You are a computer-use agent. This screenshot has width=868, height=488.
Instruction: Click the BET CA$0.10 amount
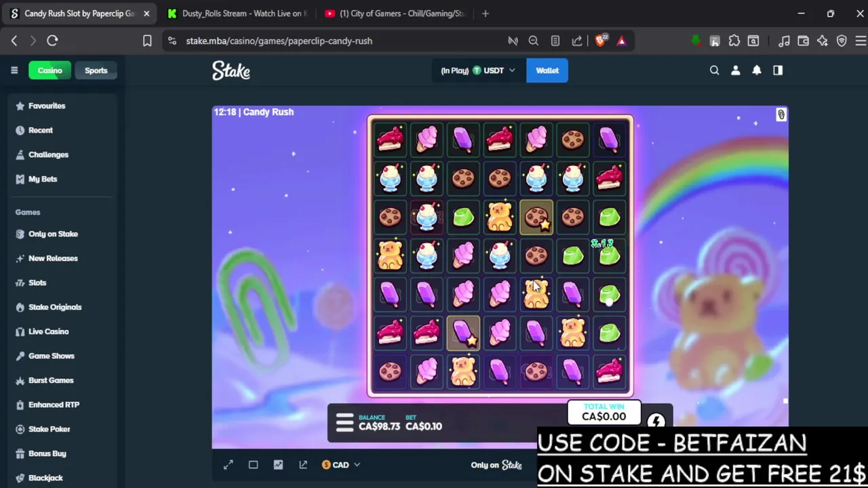point(423,423)
